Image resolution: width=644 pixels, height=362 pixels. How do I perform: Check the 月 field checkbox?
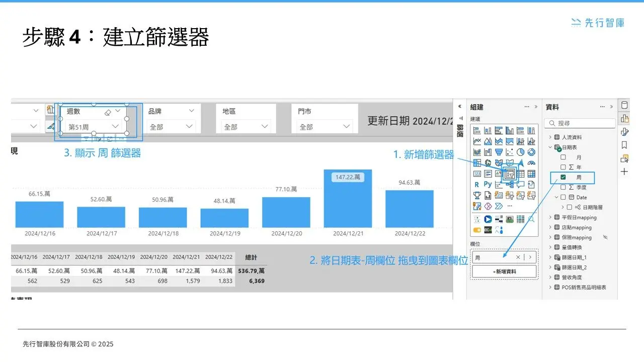click(563, 157)
